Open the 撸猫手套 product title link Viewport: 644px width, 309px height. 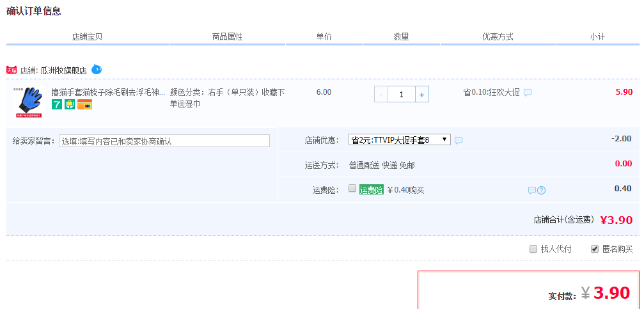[x=109, y=92]
